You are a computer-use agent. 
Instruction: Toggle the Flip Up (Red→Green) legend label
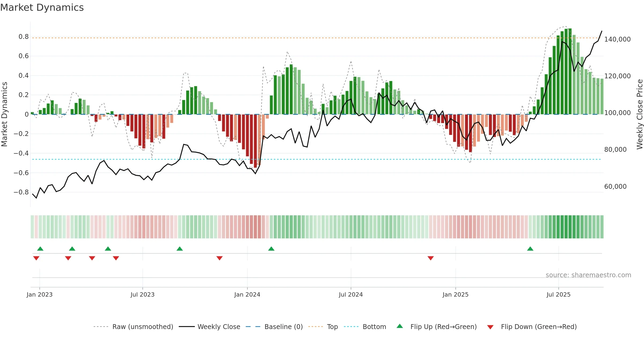click(444, 327)
